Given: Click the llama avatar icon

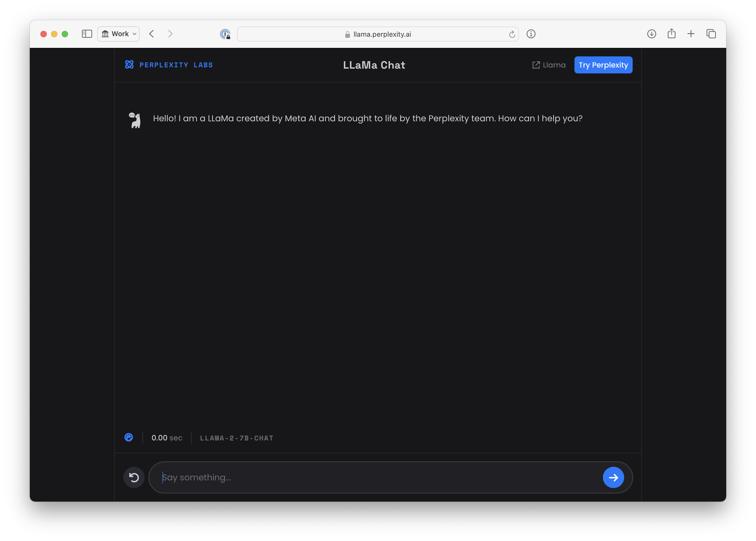Looking at the screenshot, I should [135, 120].
